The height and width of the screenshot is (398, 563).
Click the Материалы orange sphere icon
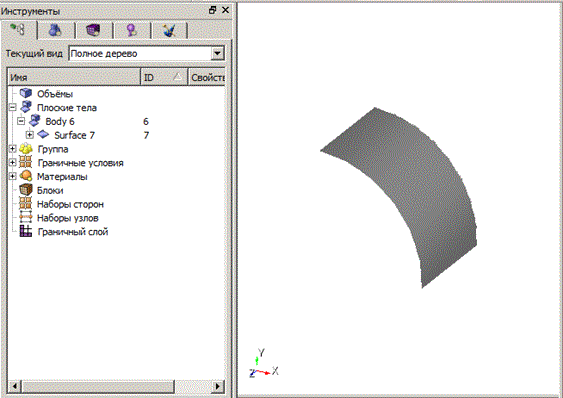26,176
